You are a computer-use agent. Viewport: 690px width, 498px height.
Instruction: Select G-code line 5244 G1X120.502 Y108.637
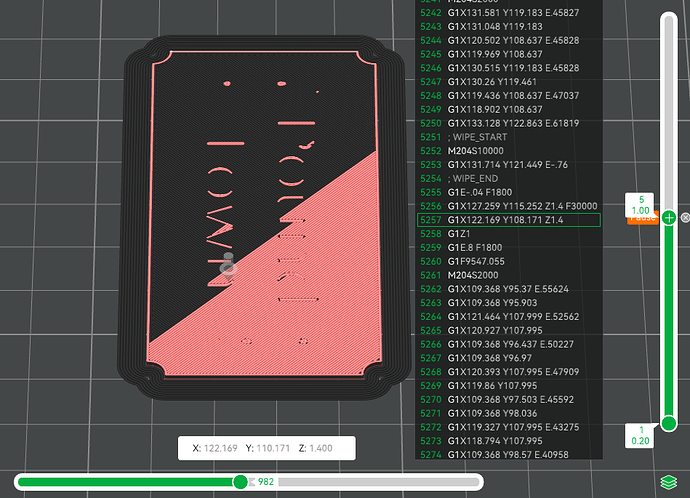tap(509, 40)
